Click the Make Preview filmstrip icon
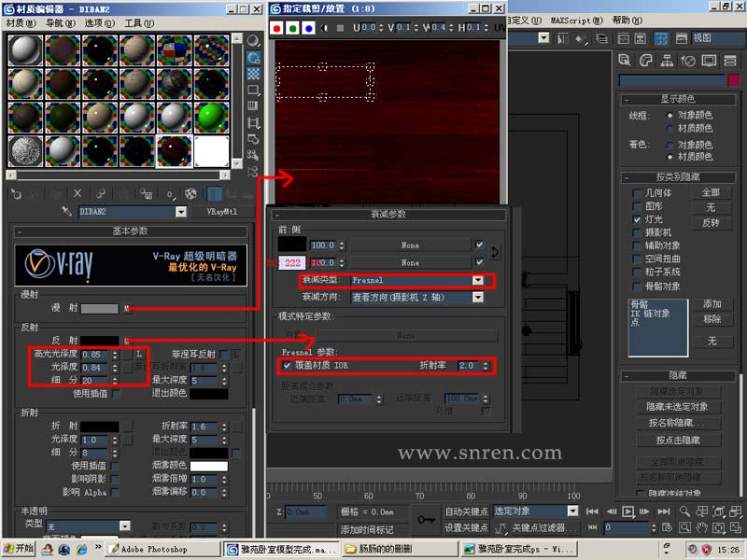 coord(253,123)
